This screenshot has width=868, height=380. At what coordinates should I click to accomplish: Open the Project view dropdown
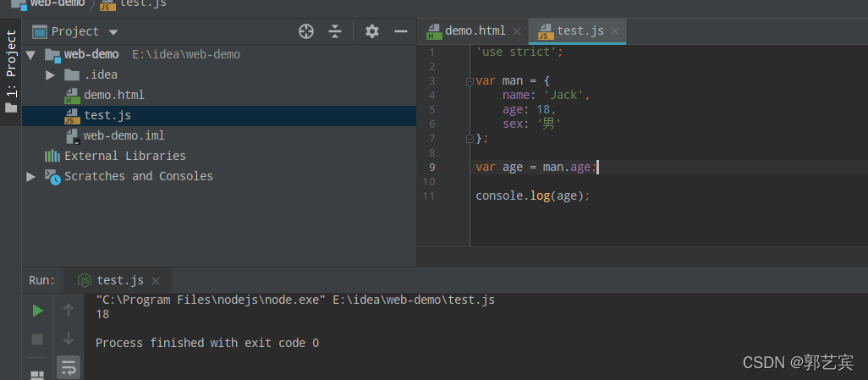(113, 32)
